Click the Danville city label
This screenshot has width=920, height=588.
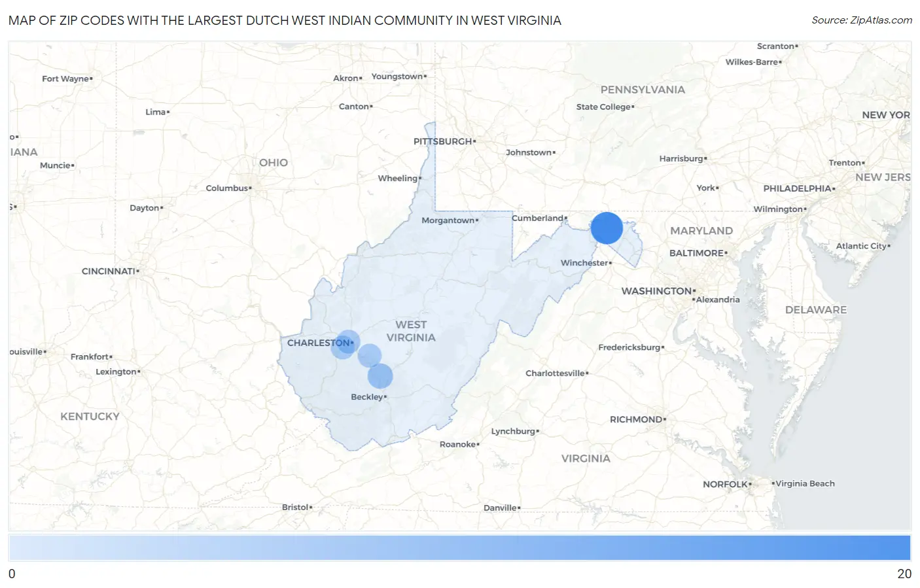coord(500,508)
